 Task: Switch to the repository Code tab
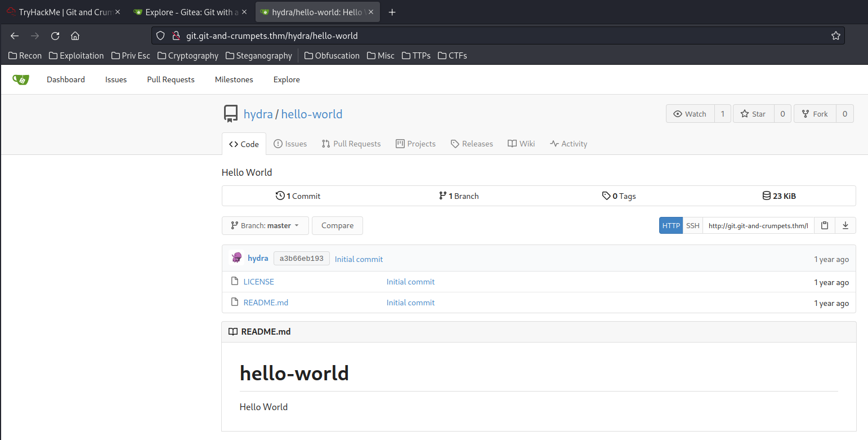point(244,144)
